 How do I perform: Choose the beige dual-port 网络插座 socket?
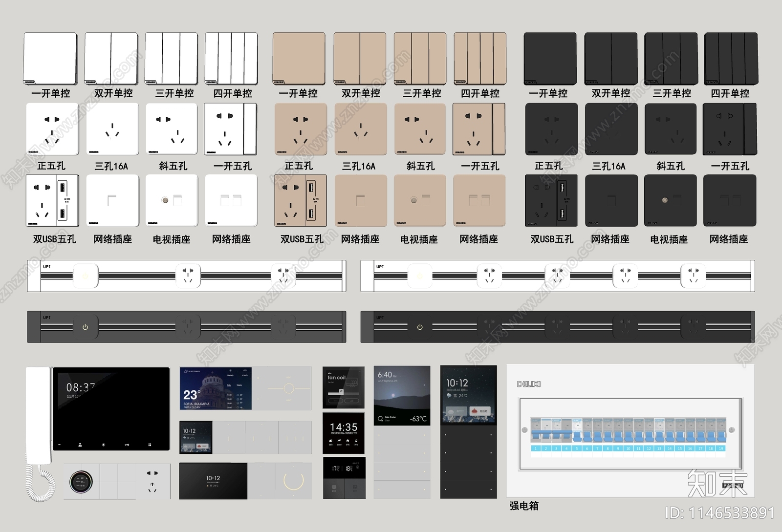[x=479, y=200]
